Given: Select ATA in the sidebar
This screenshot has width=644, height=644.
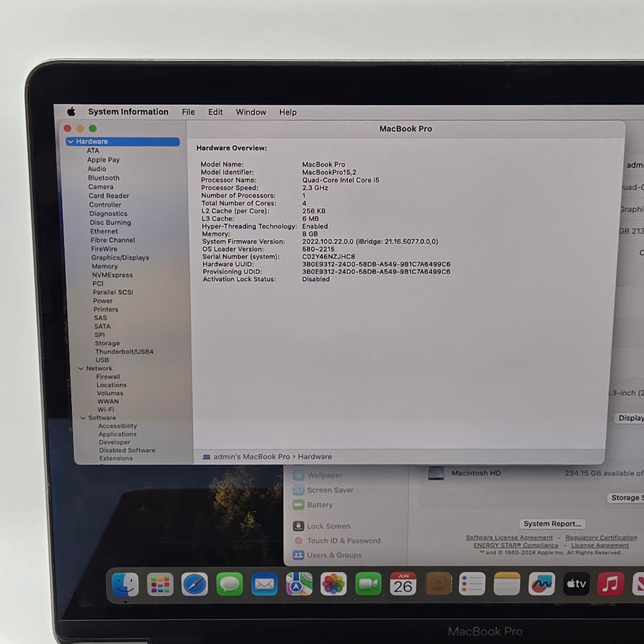Looking at the screenshot, I should [93, 151].
